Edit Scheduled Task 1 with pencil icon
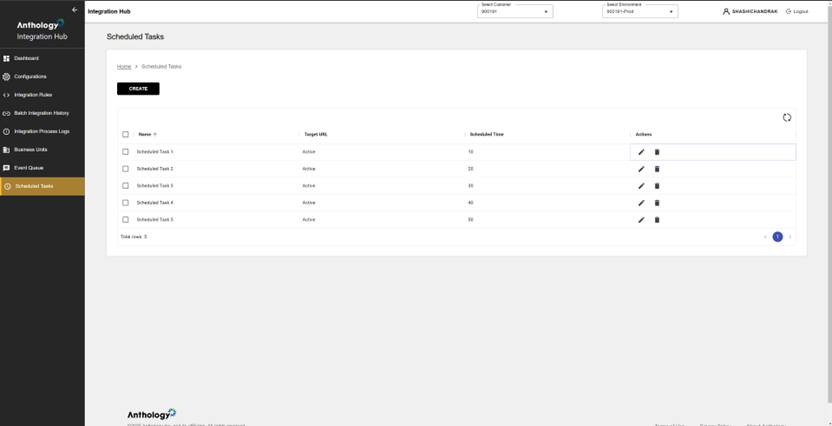This screenshot has height=426, width=832. point(642,152)
